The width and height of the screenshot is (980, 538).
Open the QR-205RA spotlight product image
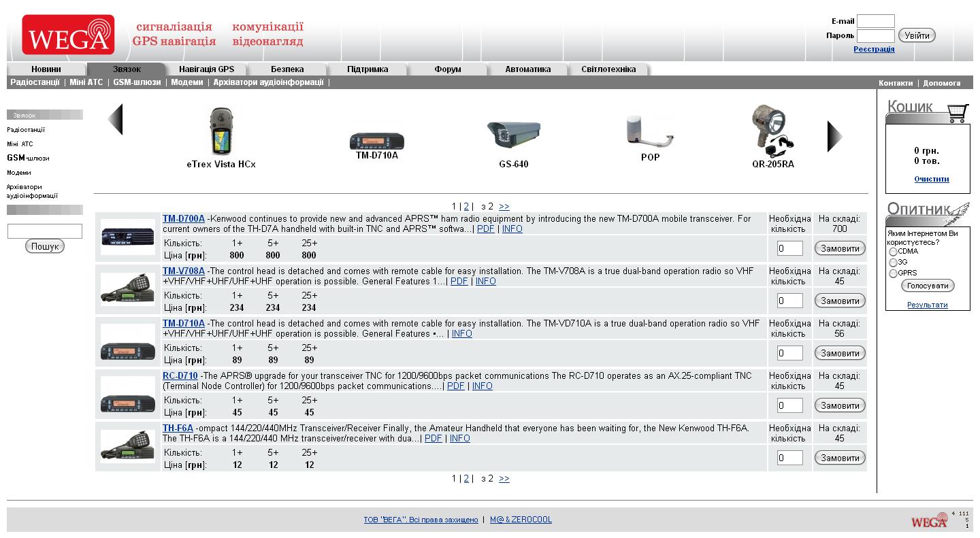773,131
